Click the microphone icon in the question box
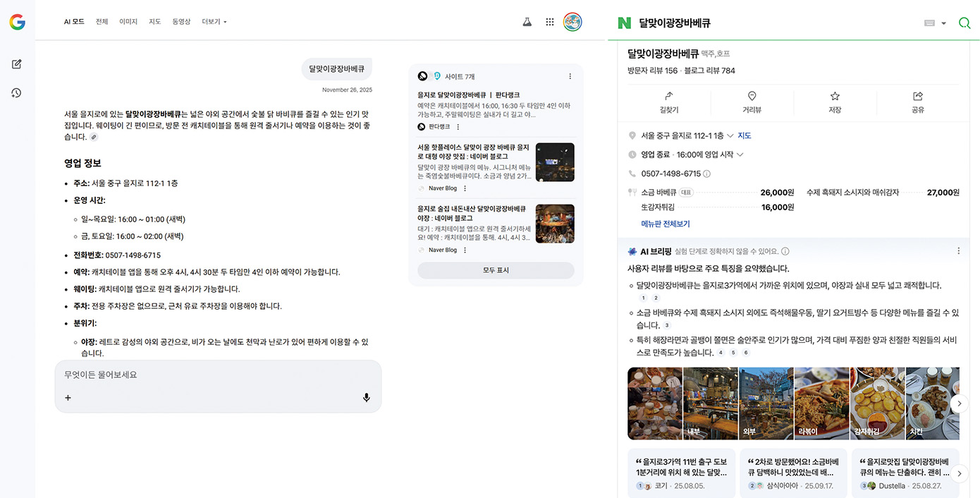The width and height of the screenshot is (980, 498). coord(366,397)
